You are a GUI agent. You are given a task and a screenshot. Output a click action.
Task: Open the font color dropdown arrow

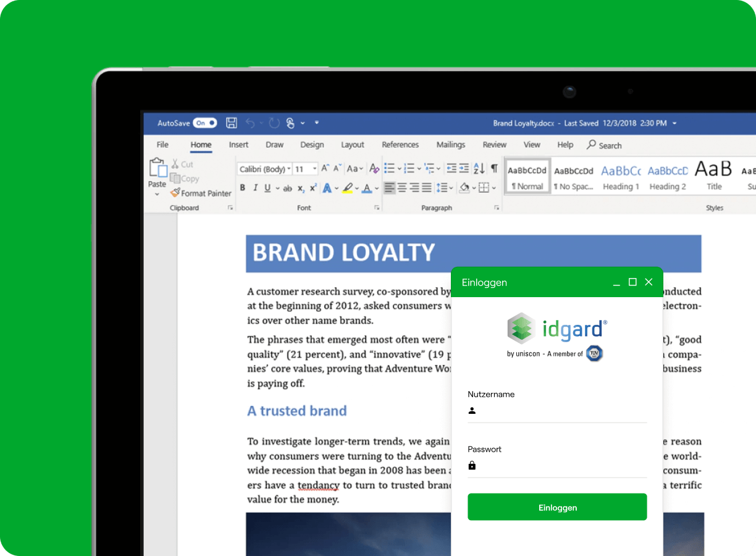[376, 187]
